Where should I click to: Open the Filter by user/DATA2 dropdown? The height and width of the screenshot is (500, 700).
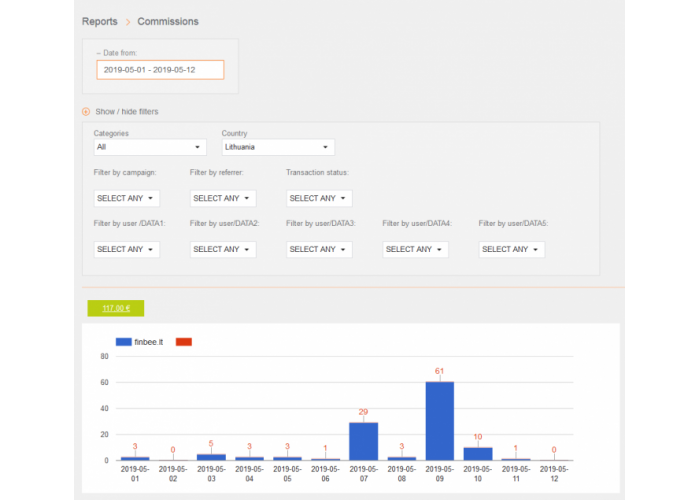(x=223, y=249)
